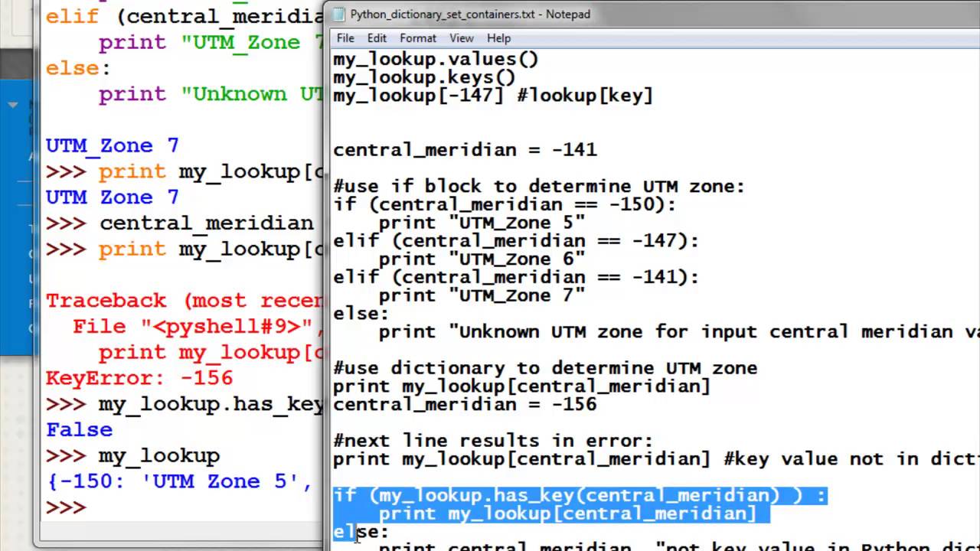Image resolution: width=980 pixels, height=551 pixels.
Task: Click the comment "#use dictionary to determine UTM zone"
Action: 545,368
